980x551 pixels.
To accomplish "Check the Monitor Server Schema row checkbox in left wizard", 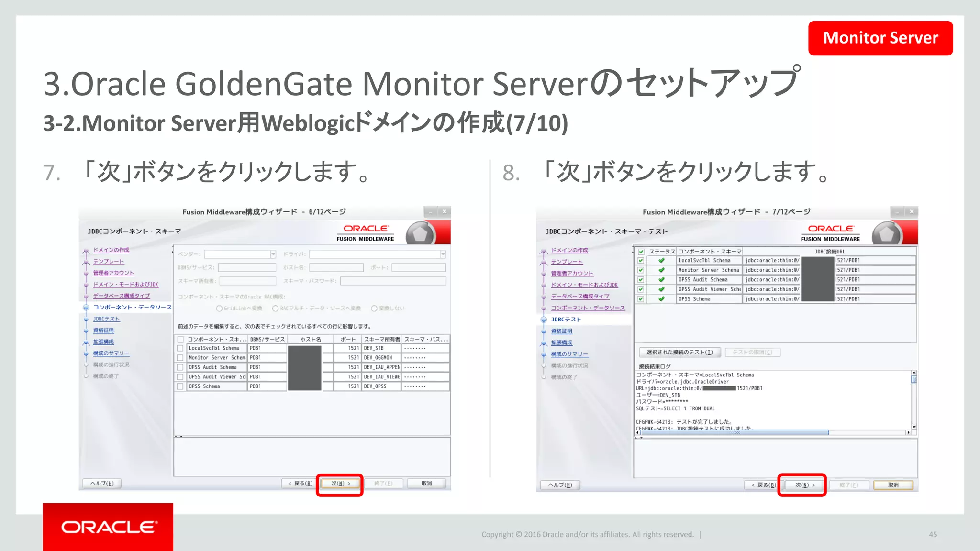I will [x=180, y=358].
